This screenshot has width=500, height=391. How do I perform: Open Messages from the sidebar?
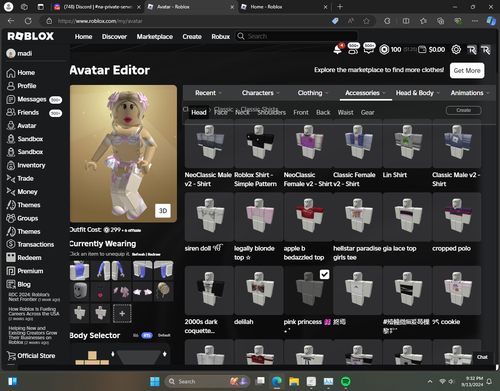[32, 99]
